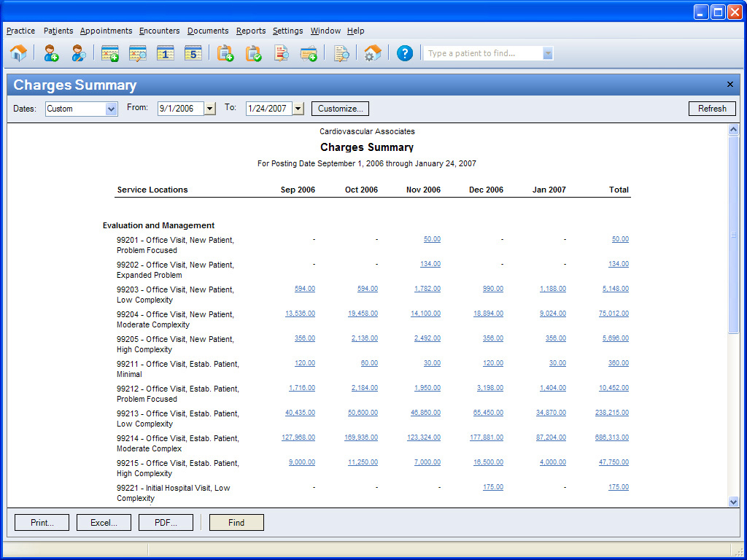
Task: Open the 99211 Oct 2006 amount 60.00
Action: click(369, 363)
